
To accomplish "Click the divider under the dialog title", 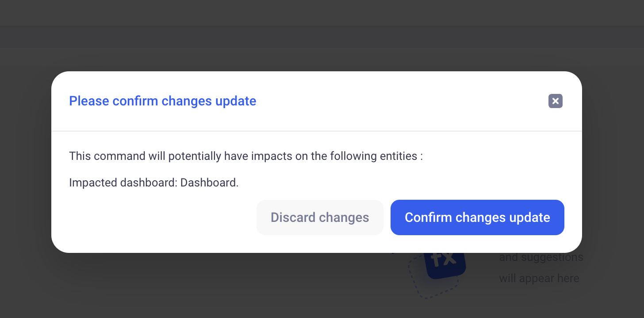I will 317,131.
